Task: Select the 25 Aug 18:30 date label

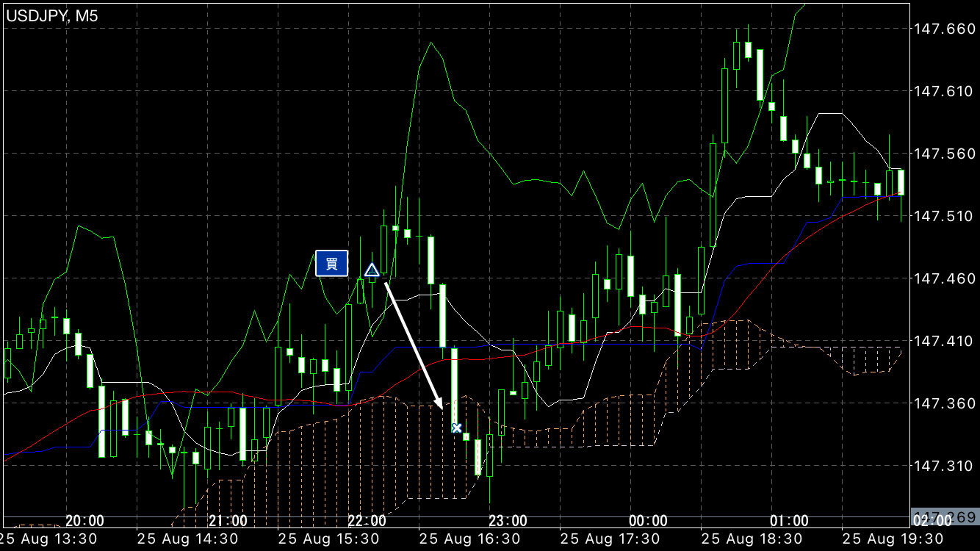Action: click(752, 540)
